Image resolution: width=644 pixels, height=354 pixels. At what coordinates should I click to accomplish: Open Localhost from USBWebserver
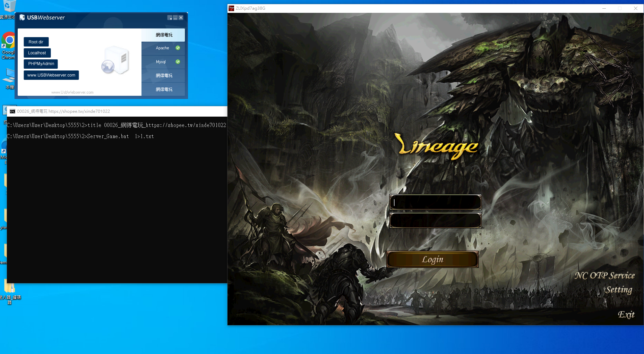pos(37,53)
